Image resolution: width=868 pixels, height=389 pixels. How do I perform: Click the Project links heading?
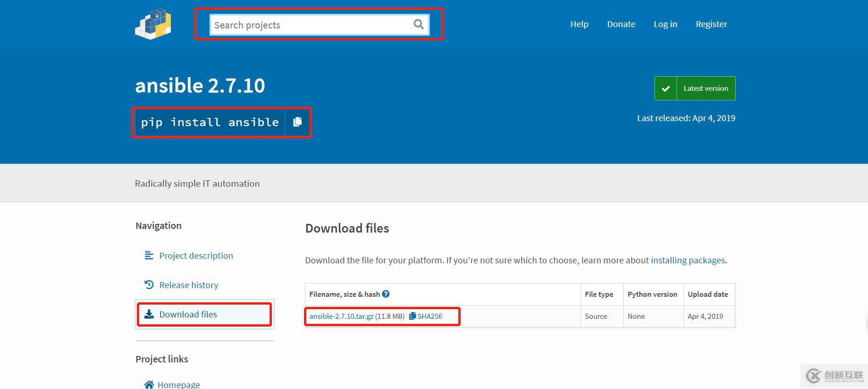pos(162,359)
